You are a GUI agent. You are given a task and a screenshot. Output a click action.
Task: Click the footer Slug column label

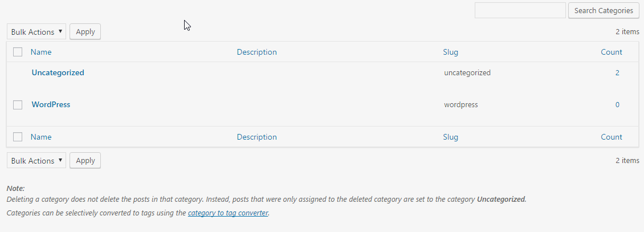pos(450,137)
